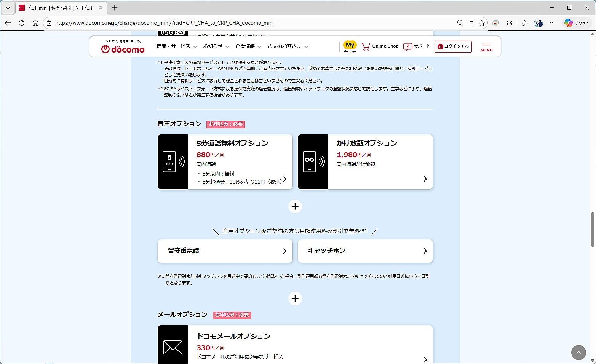596x364 pixels.
Task: Reload the page
Action: 22,23
